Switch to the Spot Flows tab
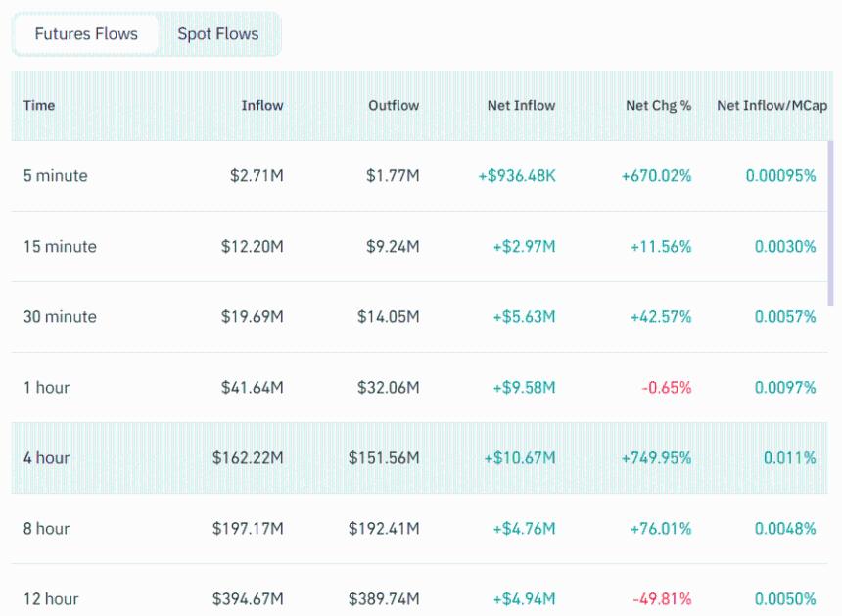The image size is (842, 616). pyautogui.click(x=218, y=33)
